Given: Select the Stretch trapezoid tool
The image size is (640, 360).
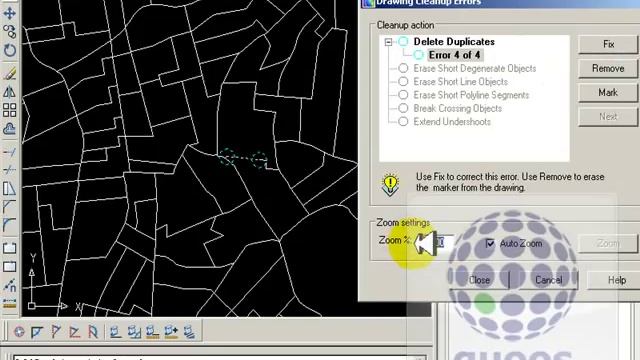Looking at the screenshot, I should pos(9,188).
